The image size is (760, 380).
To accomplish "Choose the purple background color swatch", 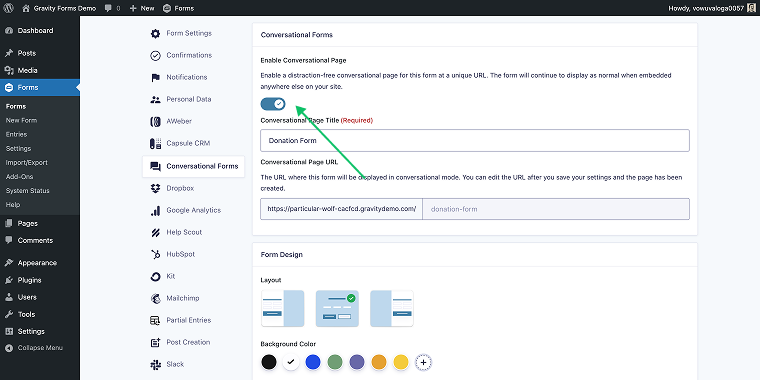I will pos(357,362).
